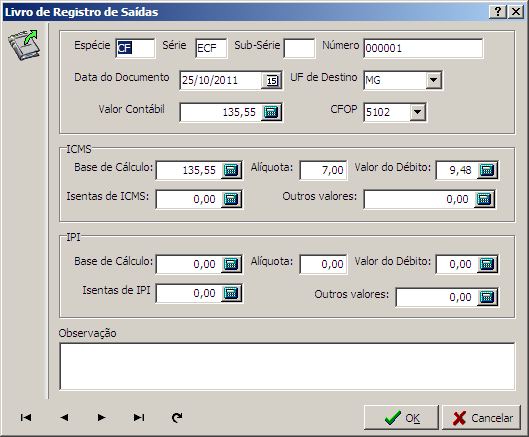This screenshot has height=437, width=529.
Task: Open calculator for Isentas de IPI
Action: pos(231,293)
